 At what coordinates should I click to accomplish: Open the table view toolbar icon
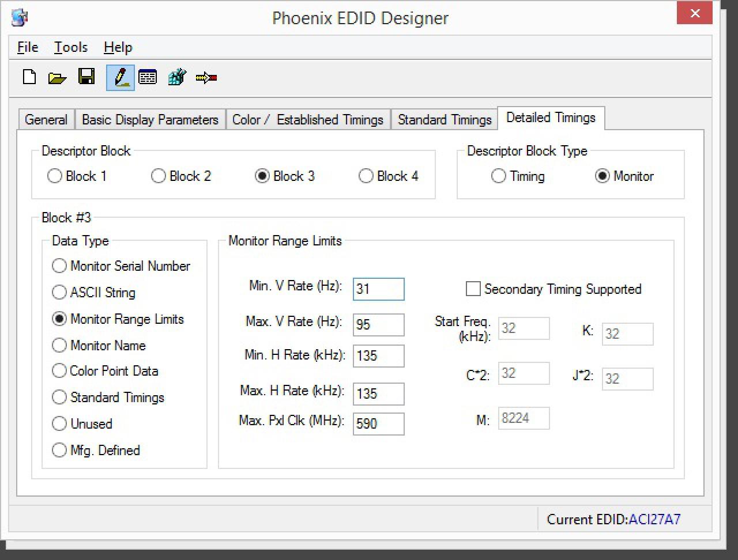tap(148, 77)
